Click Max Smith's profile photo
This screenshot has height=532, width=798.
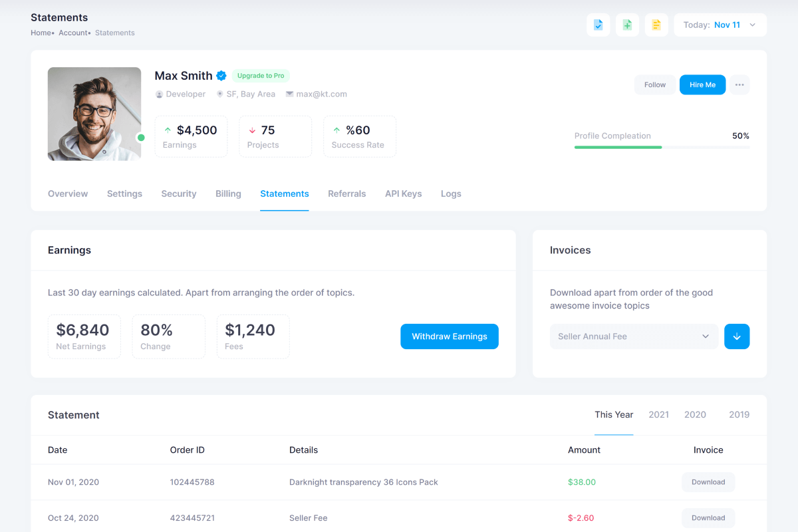(x=94, y=114)
